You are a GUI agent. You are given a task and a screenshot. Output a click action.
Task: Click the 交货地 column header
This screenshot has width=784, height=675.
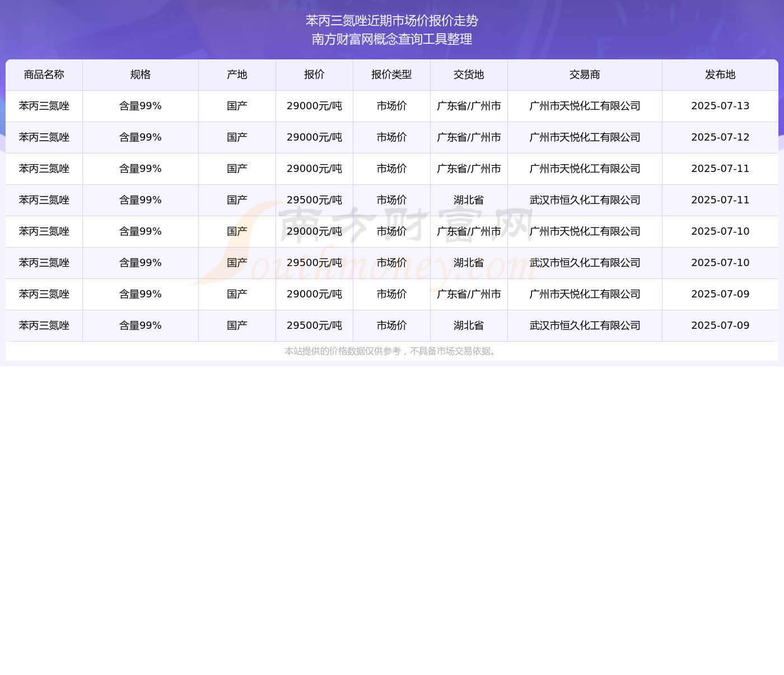coord(469,75)
